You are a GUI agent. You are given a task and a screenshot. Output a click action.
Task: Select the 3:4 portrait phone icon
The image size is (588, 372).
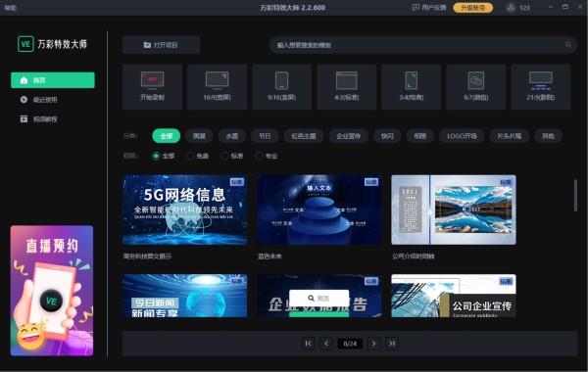tap(412, 80)
